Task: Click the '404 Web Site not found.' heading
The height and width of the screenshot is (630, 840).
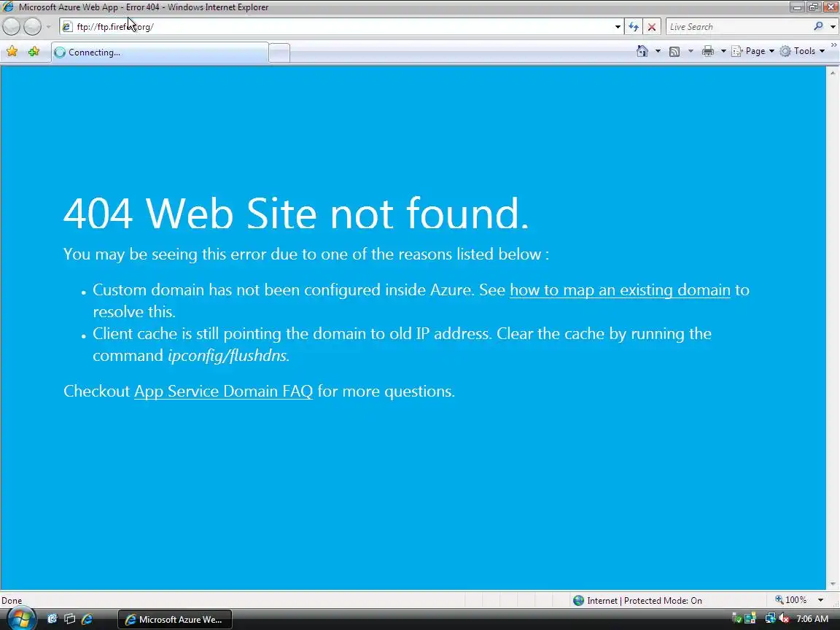Action: tap(296, 213)
